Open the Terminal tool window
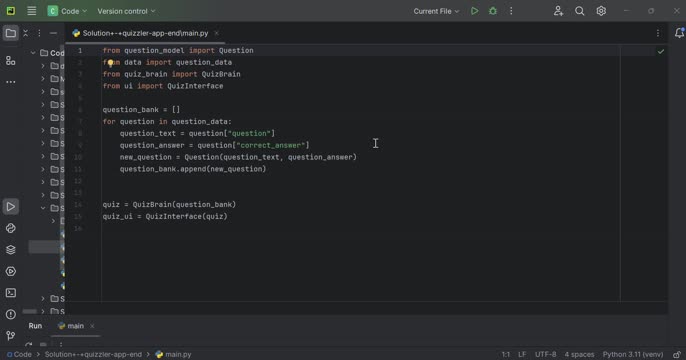686x360 pixels. coord(10,293)
